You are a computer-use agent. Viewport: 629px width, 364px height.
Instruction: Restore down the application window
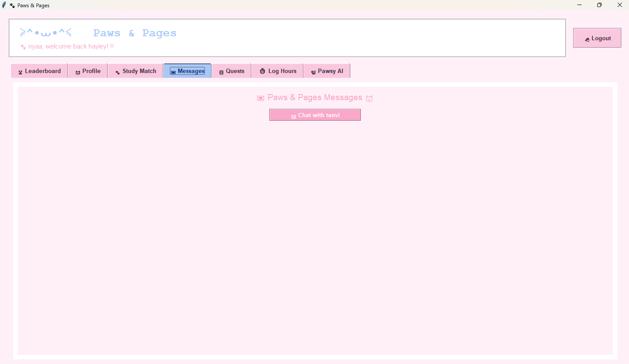pyautogui.click(x=599, y=5)
